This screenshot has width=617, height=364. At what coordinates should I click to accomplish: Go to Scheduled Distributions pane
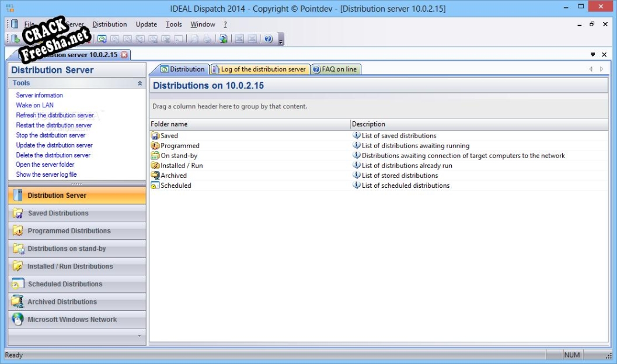coord(65,284)
